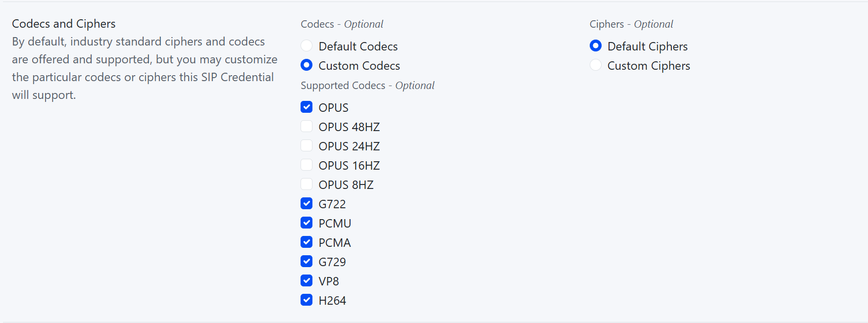Image resolution: width=868 pixels, height=323 pixels.
Task: Click the Default Ciphers label text
Action: [x=647, y=46]
